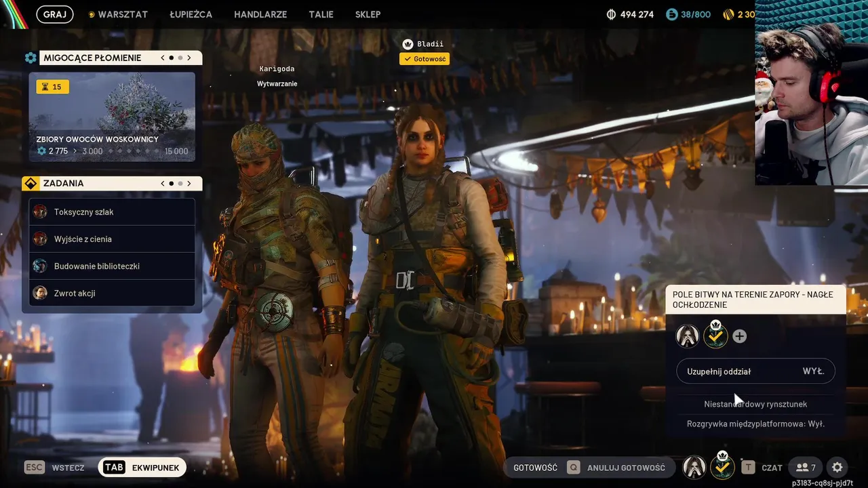Click the bottom bar squad member avatar icon
Screen dimensions: 868x488
tap(694, 467)
